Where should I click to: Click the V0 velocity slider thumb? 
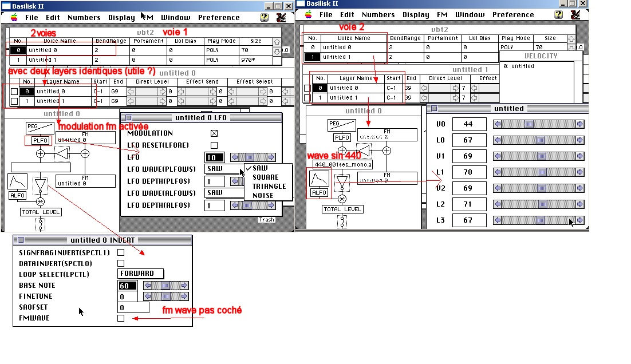[x=529, y=124]
